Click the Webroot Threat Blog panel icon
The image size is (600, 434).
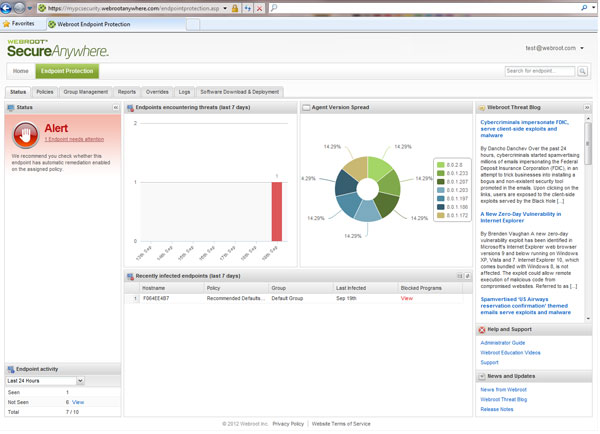(482, 108)
